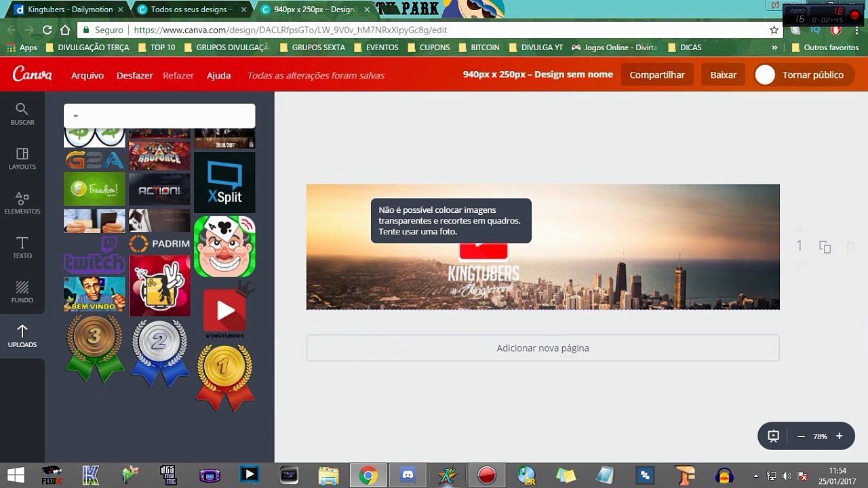Click Refazer to redo
Image resolution: width=868 pixels, height=488 pixels.
tap(178, 75)
